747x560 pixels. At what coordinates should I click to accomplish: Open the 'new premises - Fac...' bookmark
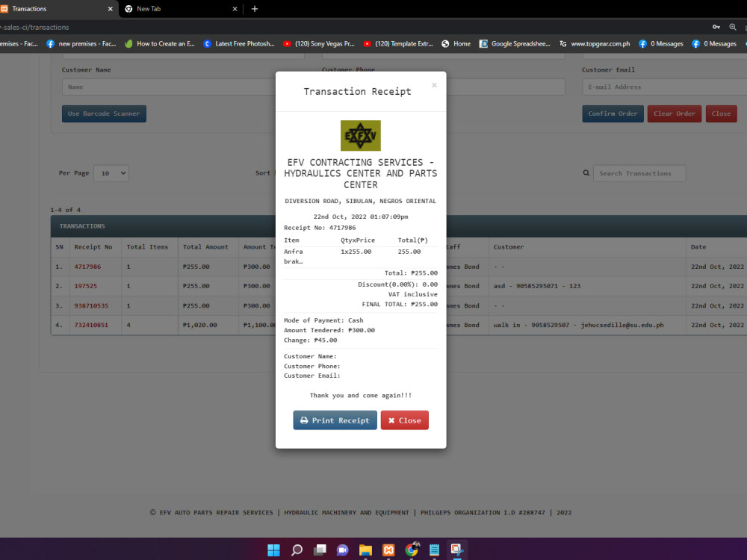(x=81, y=44)
